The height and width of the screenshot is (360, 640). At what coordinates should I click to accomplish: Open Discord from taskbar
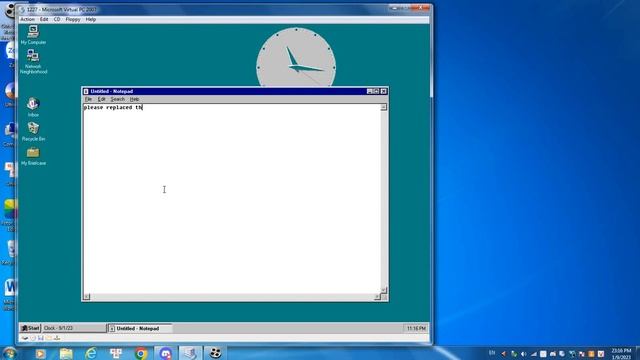pos(165,353)
